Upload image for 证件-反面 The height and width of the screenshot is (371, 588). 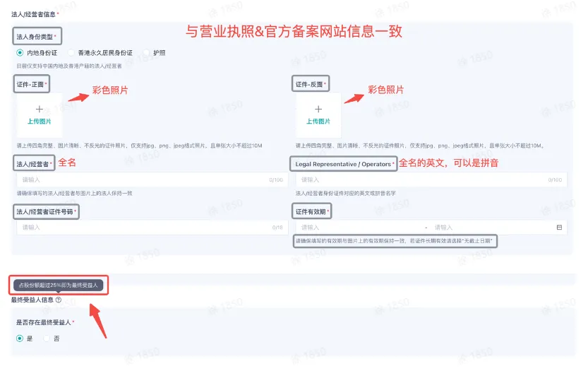click(x=318, y=115)
